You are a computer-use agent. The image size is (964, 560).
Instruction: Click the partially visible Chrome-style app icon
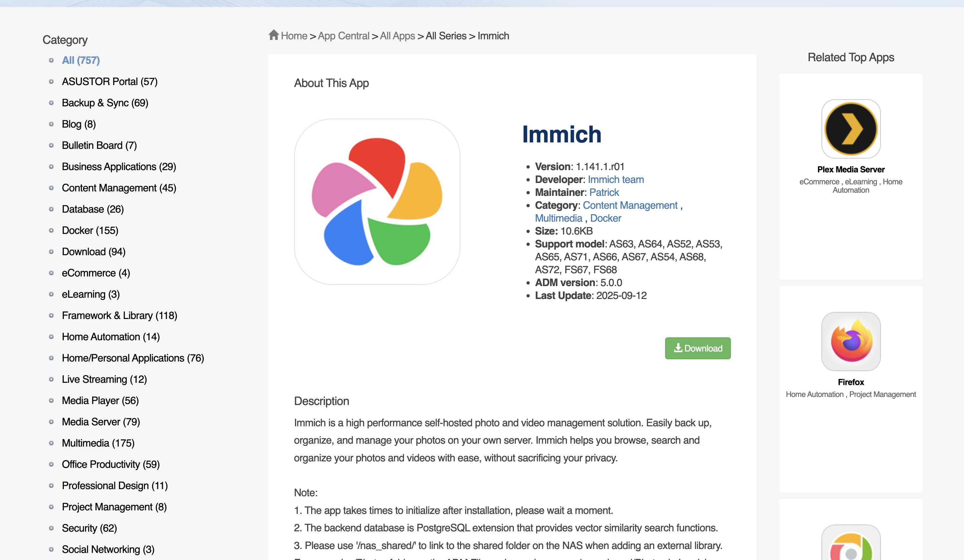point(851,545)
